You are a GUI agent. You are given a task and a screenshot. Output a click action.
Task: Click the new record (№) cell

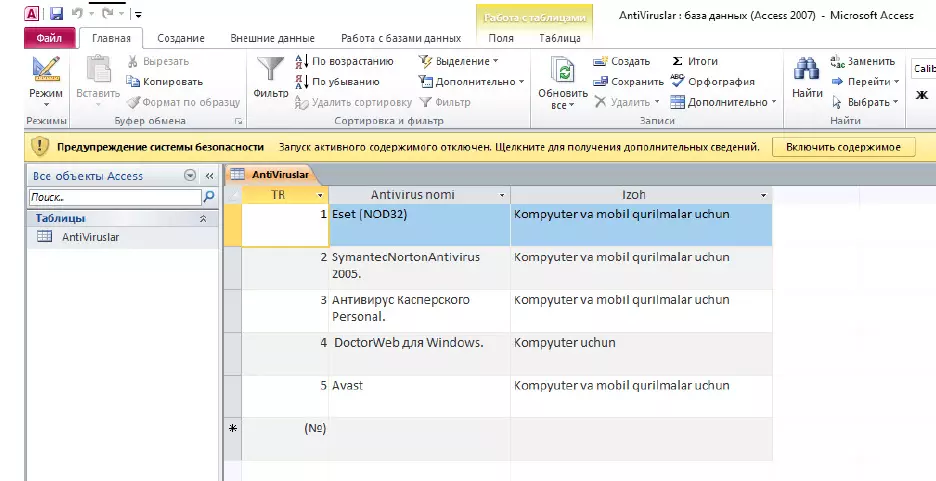tap(285, 439)
